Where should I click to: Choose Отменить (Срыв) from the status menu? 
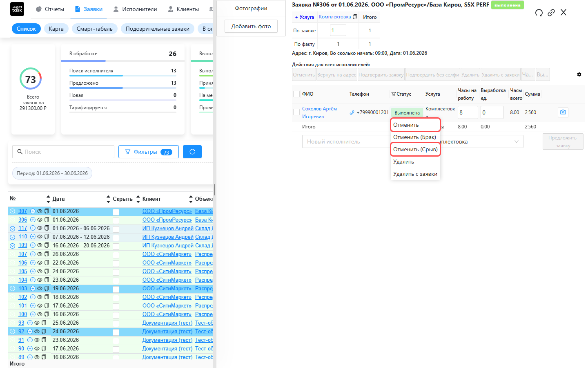(x=415, y=149)
